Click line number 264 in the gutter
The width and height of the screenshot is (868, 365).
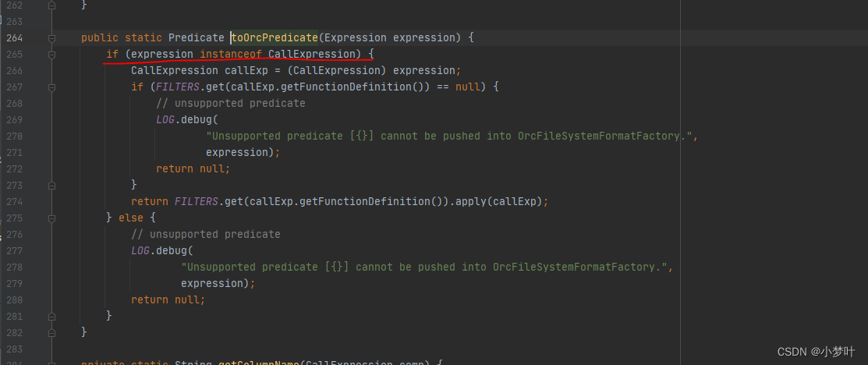tap(14, 38)
